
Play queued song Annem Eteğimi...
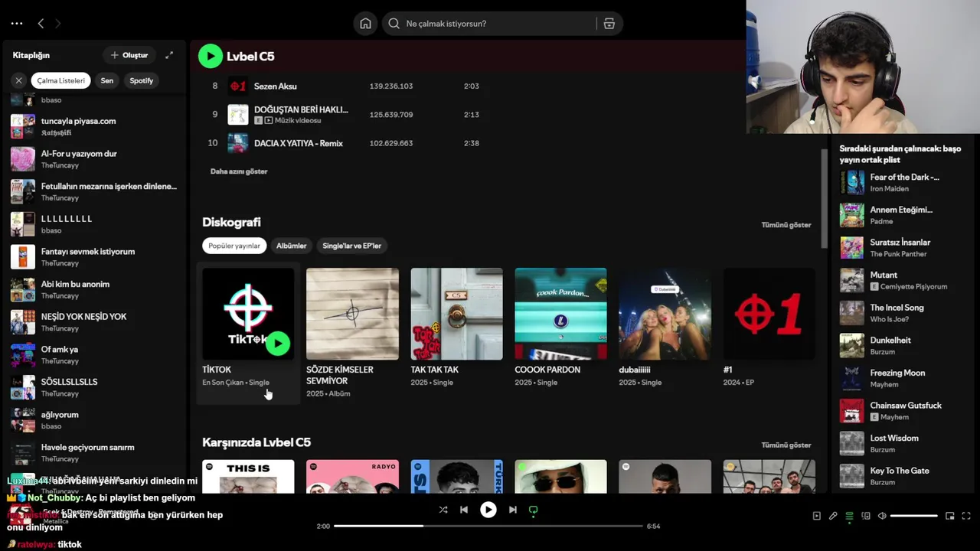click(x=903, y=215)
